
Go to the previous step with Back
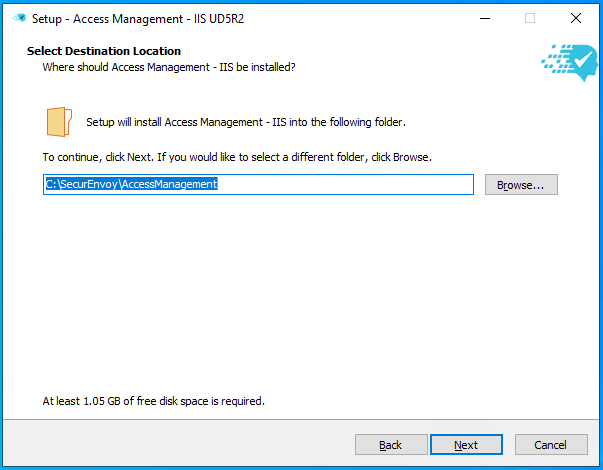(390, 445)
